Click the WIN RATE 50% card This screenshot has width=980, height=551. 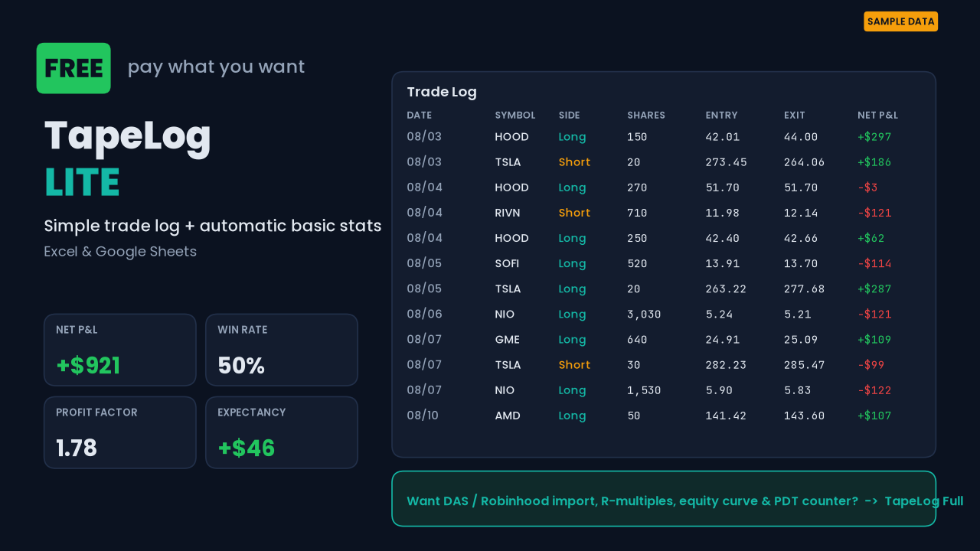point(282,350)
